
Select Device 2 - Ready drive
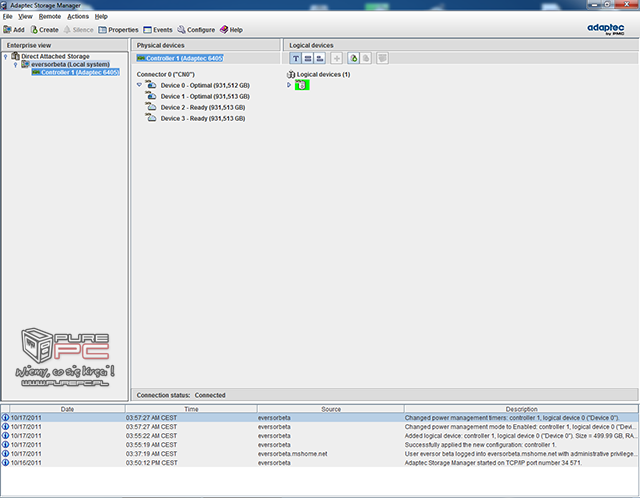pyautogui.click(x=203, y=107)
